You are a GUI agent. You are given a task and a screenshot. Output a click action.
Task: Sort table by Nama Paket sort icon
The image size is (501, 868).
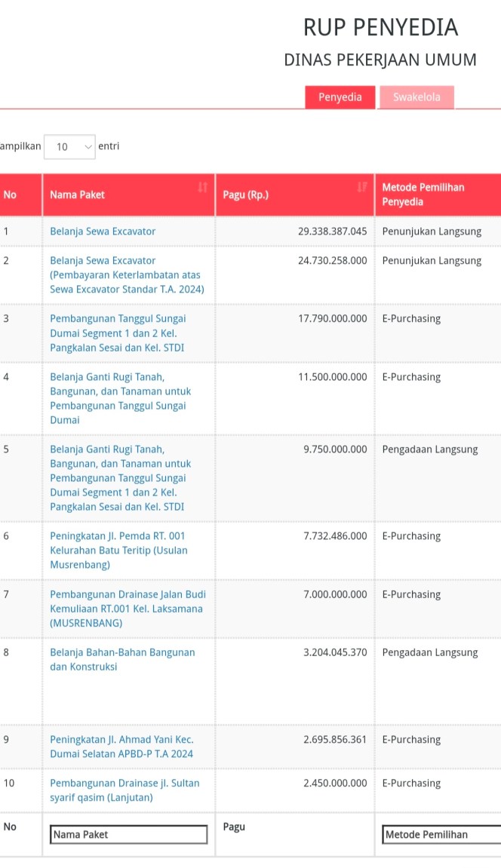click(x=203, y=187)
